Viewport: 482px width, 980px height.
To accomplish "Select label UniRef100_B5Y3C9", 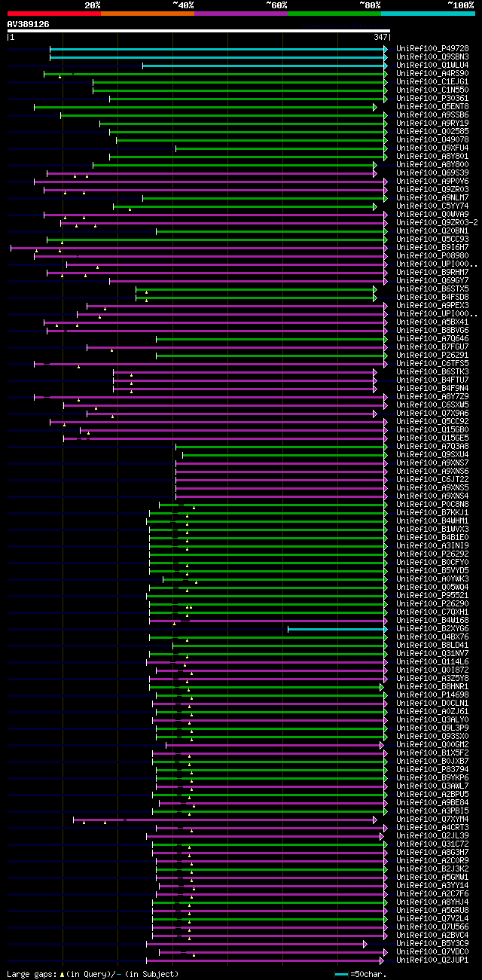I will (432, 944).
